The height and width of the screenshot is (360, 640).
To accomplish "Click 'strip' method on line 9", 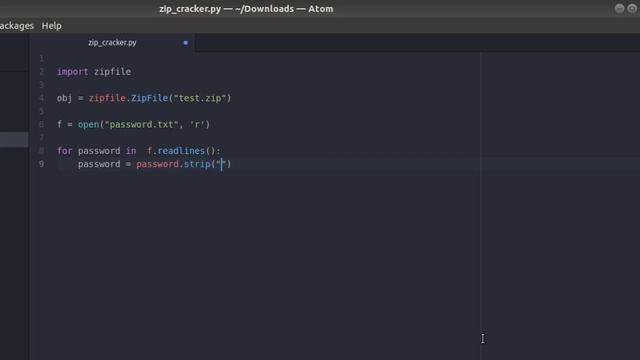I will tap(197, 164).
